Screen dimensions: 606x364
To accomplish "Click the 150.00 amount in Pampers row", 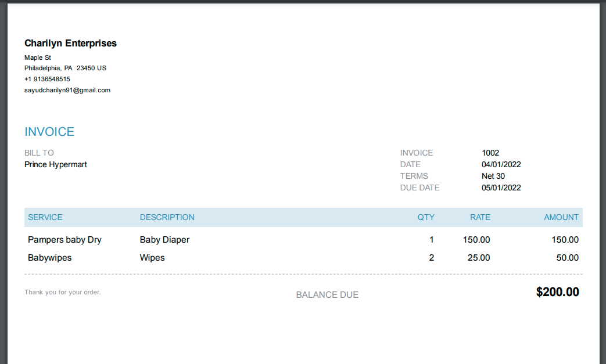I will click(x=565, y=240).
